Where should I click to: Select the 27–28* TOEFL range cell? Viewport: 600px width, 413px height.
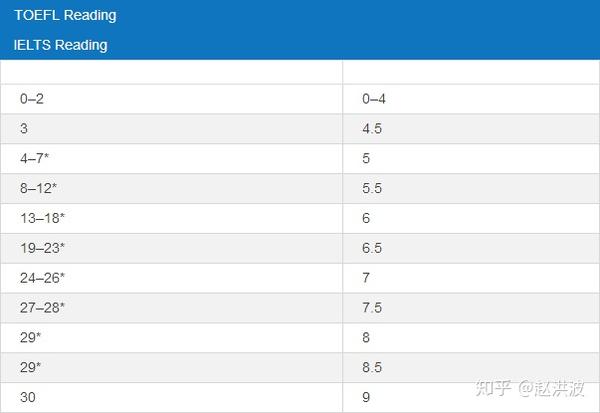point(171,308)
